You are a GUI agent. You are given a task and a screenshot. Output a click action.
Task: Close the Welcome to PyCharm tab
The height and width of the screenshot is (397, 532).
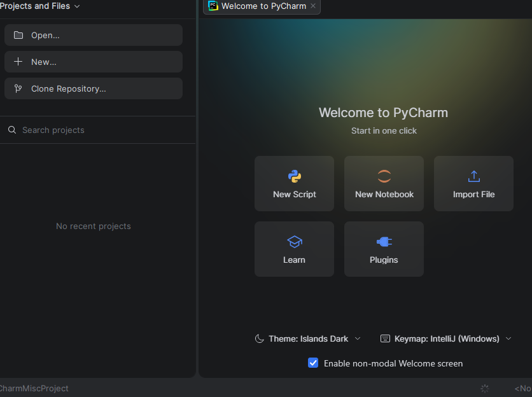click(x=313, y=6)
